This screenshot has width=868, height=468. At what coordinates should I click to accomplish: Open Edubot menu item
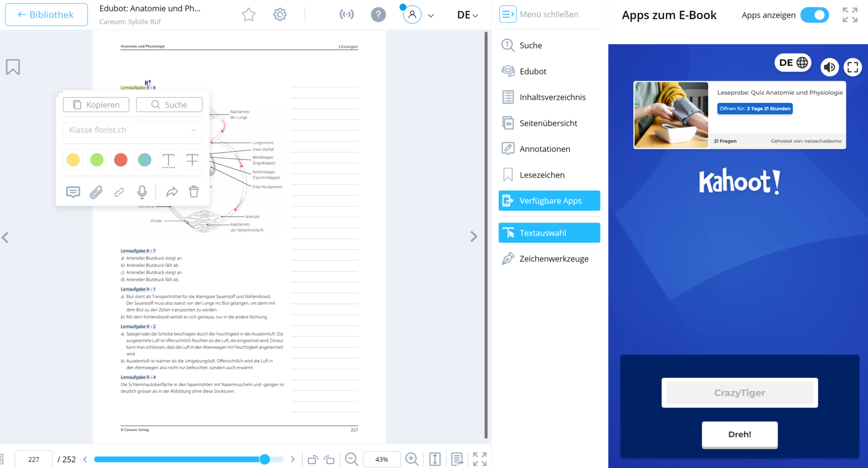coord(549,72)
